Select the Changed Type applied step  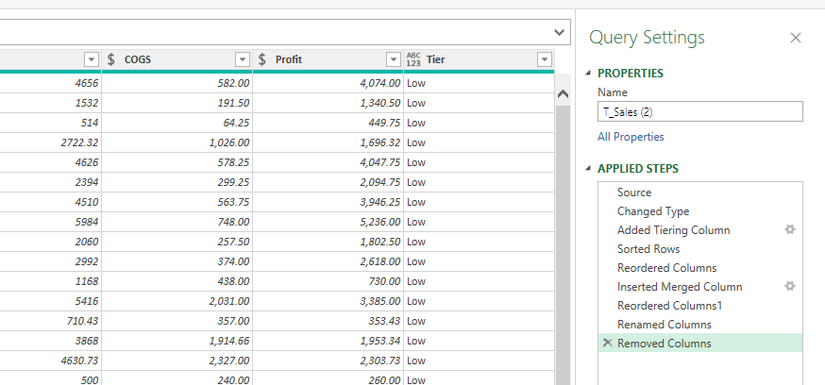point(700,211)
